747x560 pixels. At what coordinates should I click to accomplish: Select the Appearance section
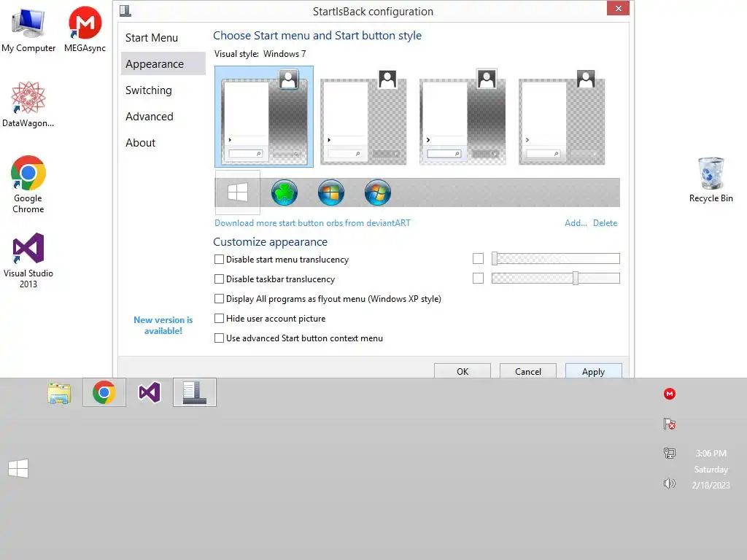(163, 64)
